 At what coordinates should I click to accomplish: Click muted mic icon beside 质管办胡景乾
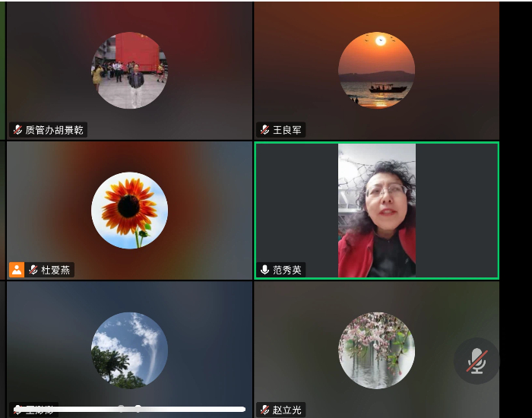coord(17,130)
